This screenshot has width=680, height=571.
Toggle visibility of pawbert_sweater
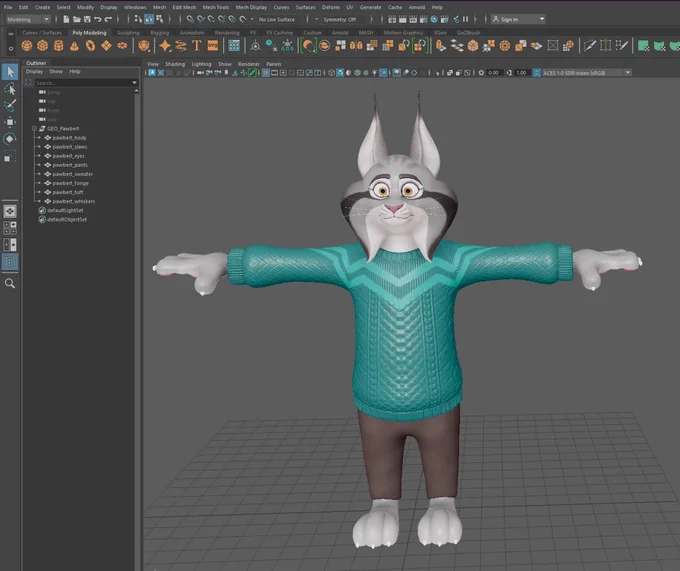[x=48, y=174]
